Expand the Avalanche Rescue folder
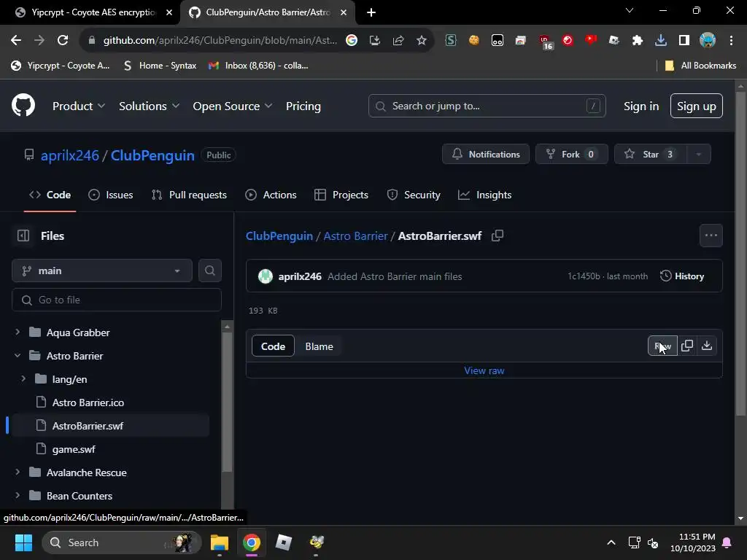Viewport: 747px width, 560px height. click(x=18, y=472)
